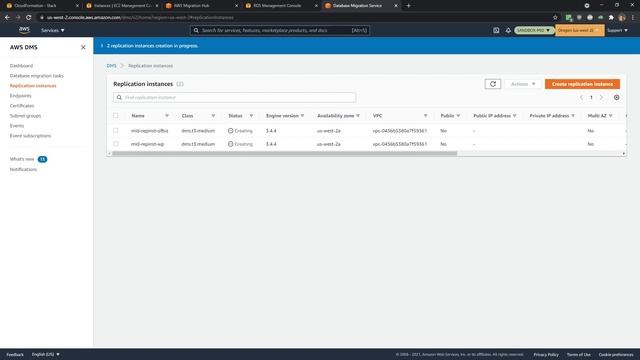Click Feedback in footer
The height and width of the screenshot is (360, 640).
(x=15, y=354)
